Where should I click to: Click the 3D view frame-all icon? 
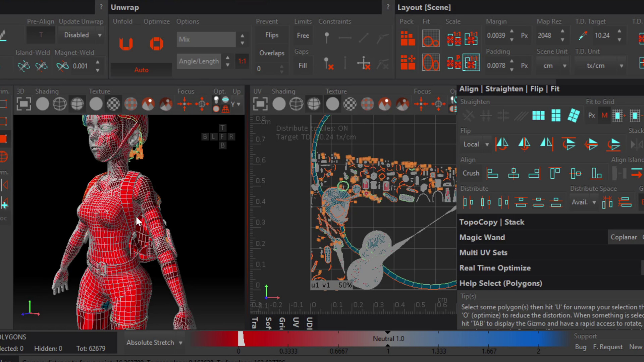pyautogui.click(x=23, y=104)
